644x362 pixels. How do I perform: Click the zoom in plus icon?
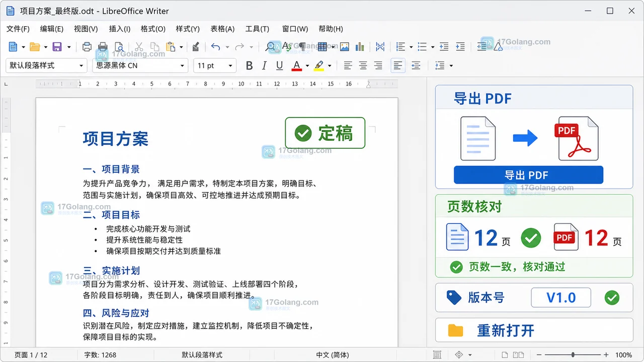coord(606,355)
